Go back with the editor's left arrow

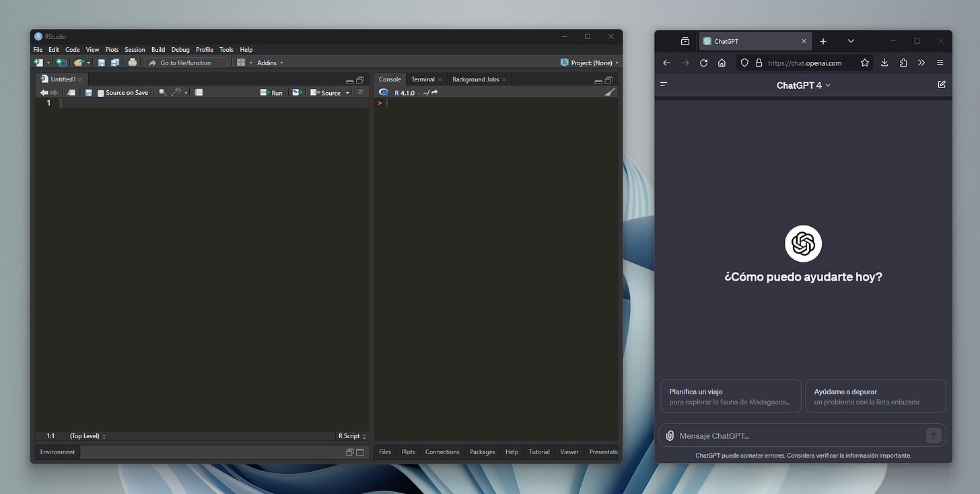click(x=44, y=92)
